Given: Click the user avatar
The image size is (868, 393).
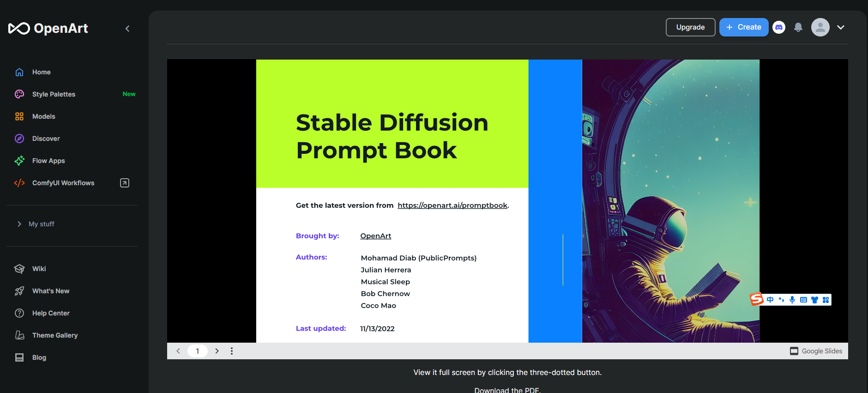Looking at the screenshot, I should (820, 27).
